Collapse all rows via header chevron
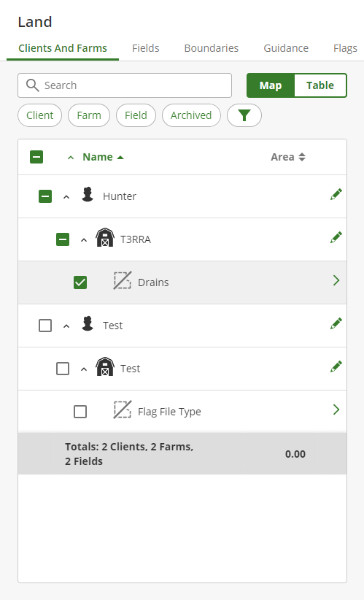The width and height of the screenshot is (364, 600). click(x=70, y=157)
